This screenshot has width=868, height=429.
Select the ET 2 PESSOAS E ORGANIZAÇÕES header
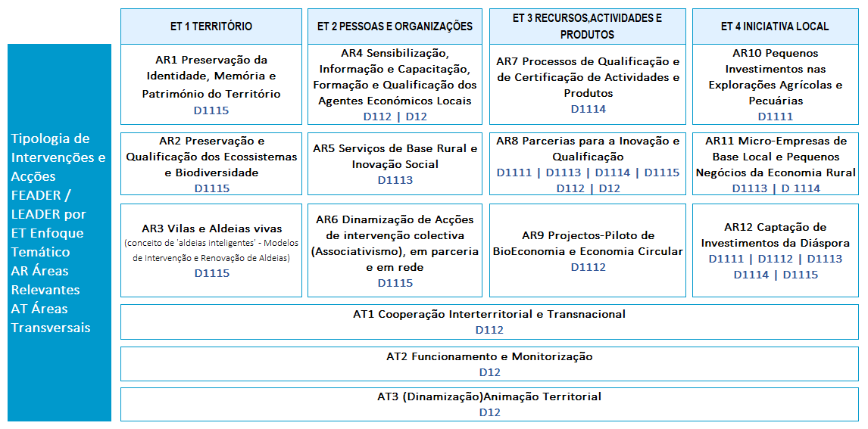[x=395, y=26]
